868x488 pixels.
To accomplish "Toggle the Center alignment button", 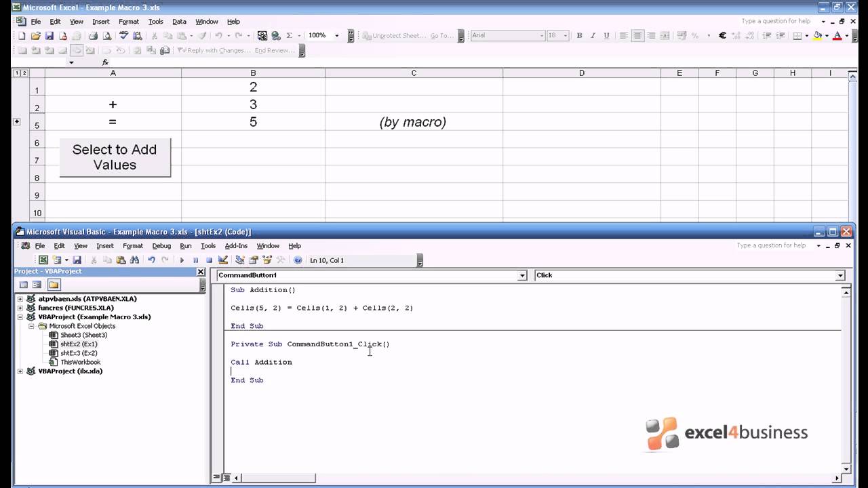I will pos(637,36).
